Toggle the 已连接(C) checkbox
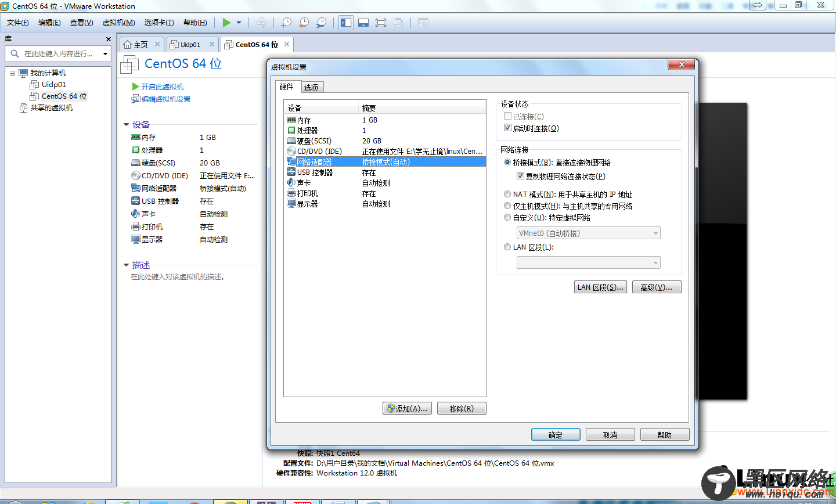The height and width of the screenshot is (504, 836). click(507, 116)
